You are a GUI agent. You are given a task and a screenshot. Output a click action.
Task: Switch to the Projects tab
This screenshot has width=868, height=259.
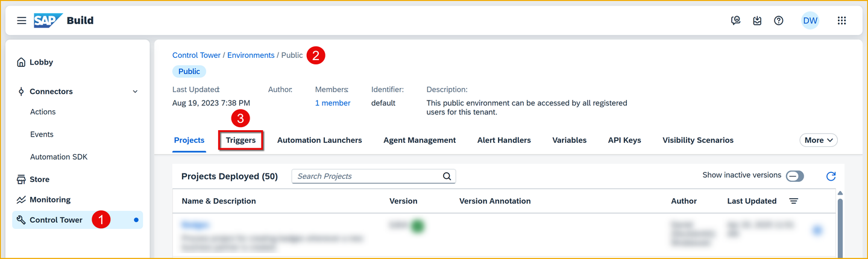pos(189,140)
